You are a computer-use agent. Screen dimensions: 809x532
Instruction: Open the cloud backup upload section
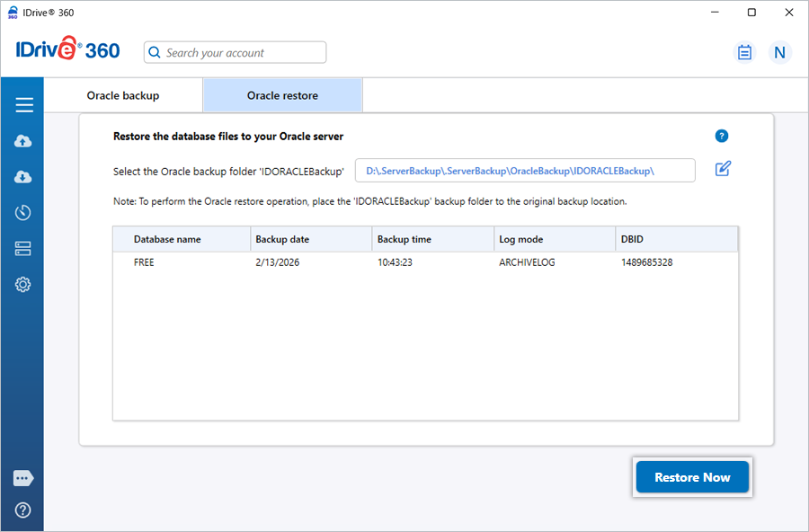24,141
